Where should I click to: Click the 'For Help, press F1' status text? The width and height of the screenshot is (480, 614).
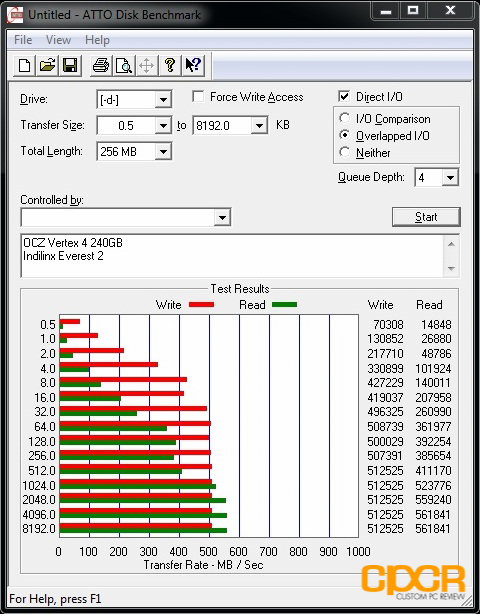55,599
